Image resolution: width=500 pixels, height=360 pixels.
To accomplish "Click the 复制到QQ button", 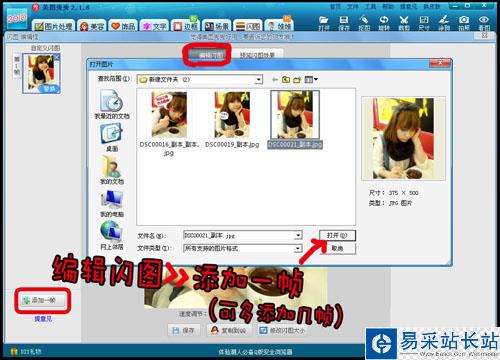I will tap(230, 330).
